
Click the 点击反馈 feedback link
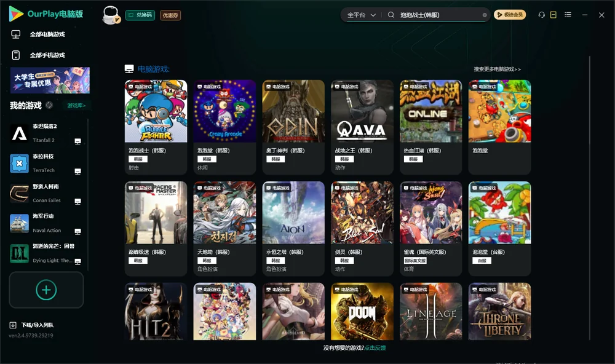375,348
